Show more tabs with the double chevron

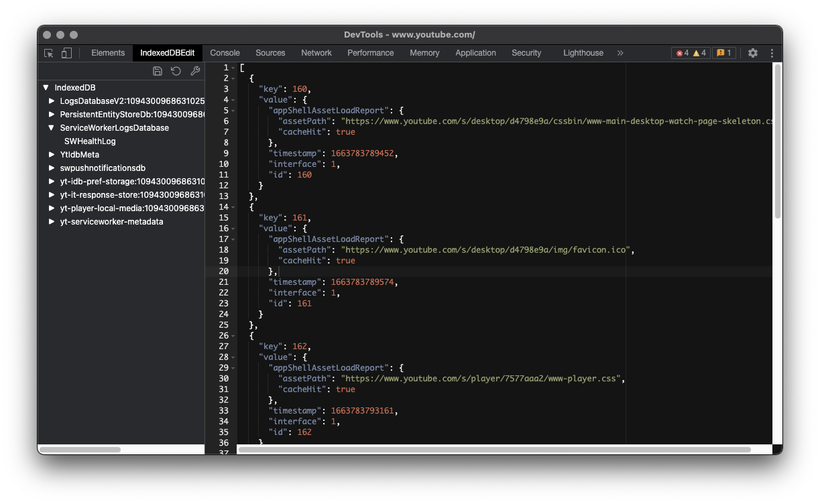coord(620,53)
